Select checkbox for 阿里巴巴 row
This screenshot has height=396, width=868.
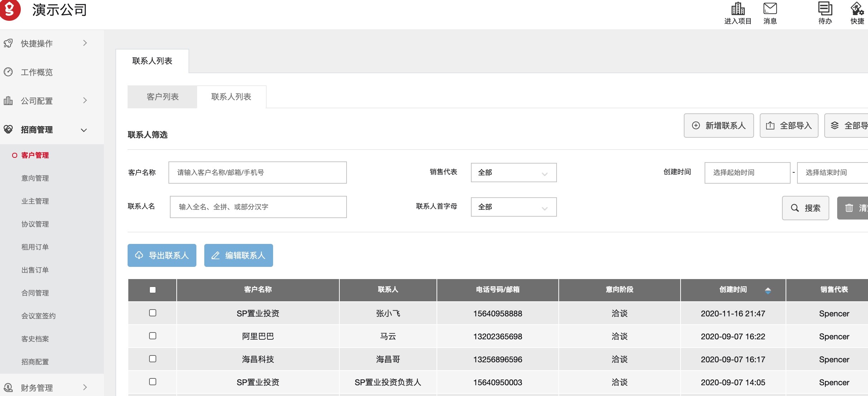tap(153, 336)
